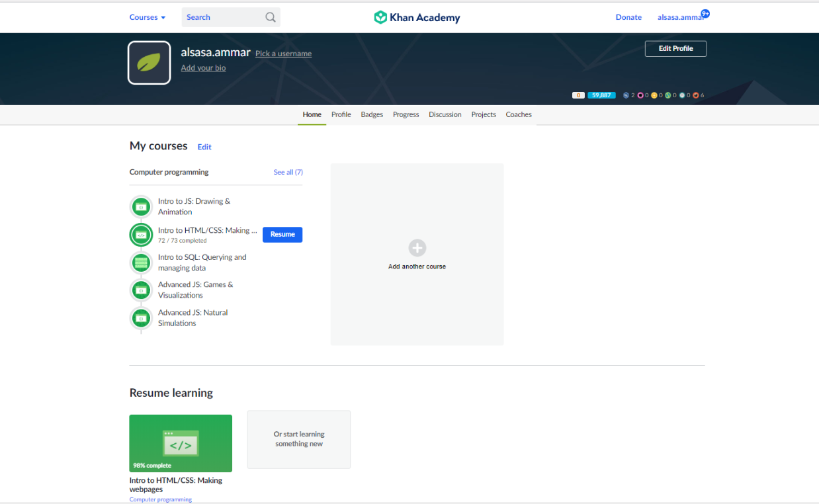
Task: Switch to the Coaches tab
Action: coord(519,114)
